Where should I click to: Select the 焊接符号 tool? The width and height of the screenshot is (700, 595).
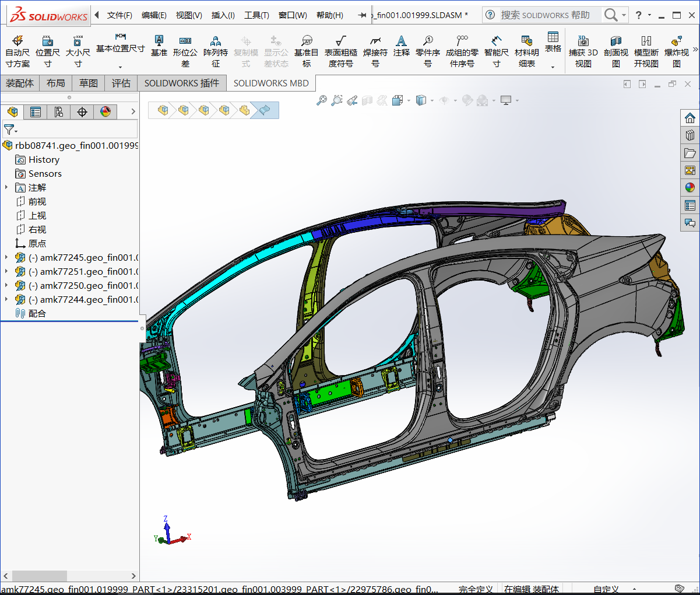(375, 51)
